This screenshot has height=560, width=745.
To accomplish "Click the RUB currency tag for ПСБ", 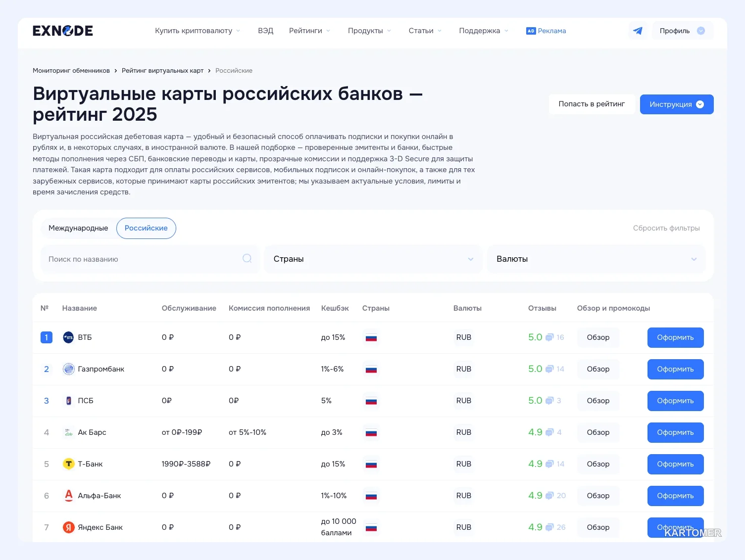I will pos(464,401).
